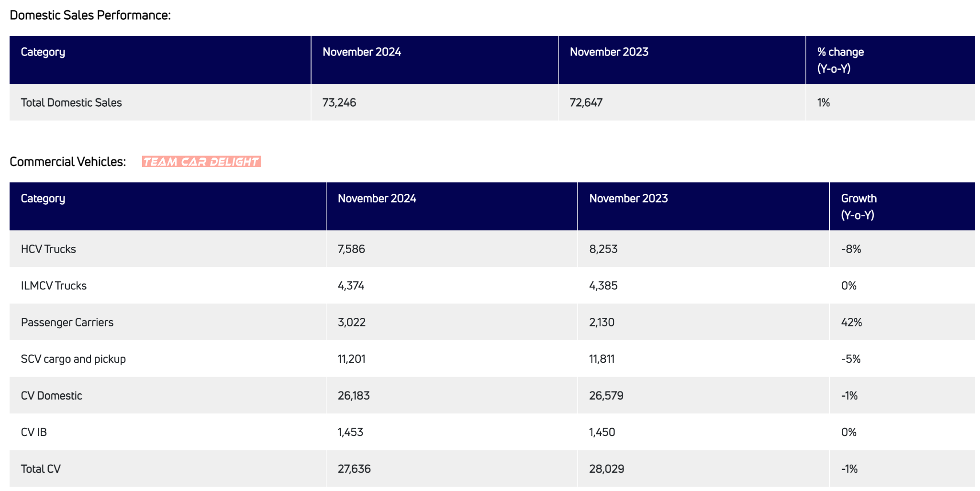Click 'Growth (Y-o-Y)' column header
Image resolution: width=980 pixels, height=491 pixels.
(859, 206)
